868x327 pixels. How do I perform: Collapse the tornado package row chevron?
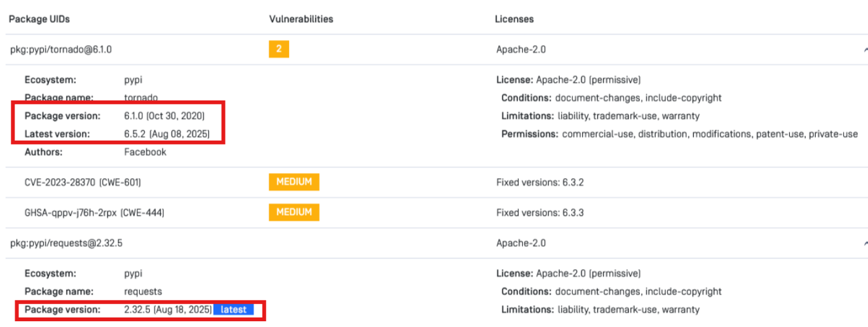point(865,50)
